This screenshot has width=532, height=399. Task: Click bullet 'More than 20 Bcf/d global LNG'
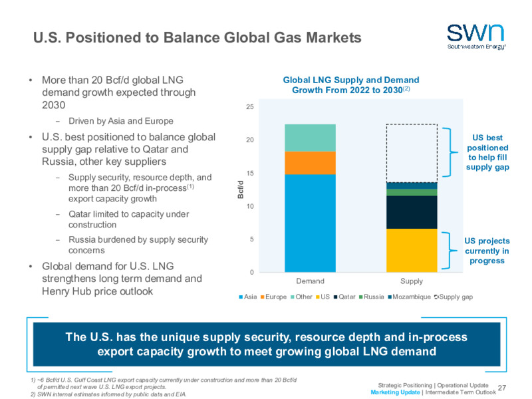click(119, 92)
